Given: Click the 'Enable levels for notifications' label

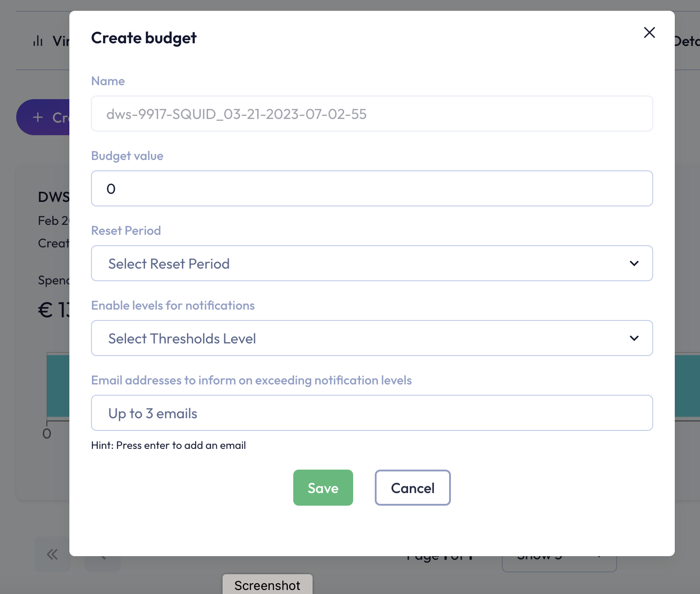Looking at the screenshot, I should (173, 306).
